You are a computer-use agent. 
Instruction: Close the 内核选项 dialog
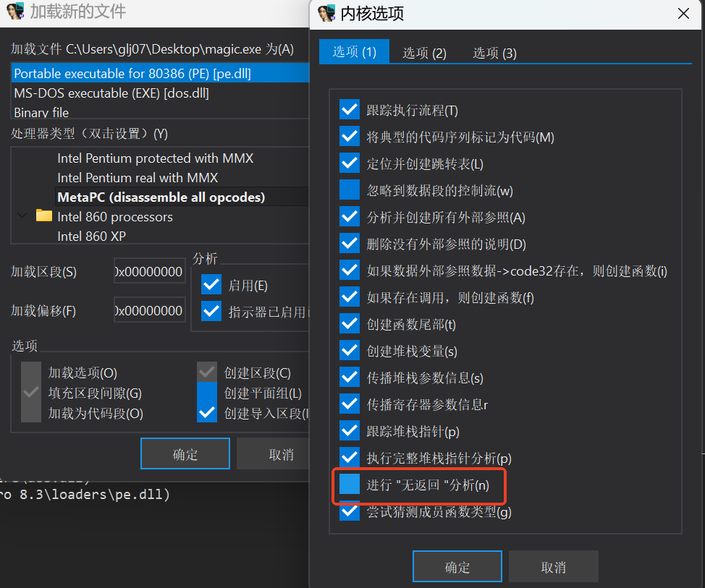click(683, 14)
